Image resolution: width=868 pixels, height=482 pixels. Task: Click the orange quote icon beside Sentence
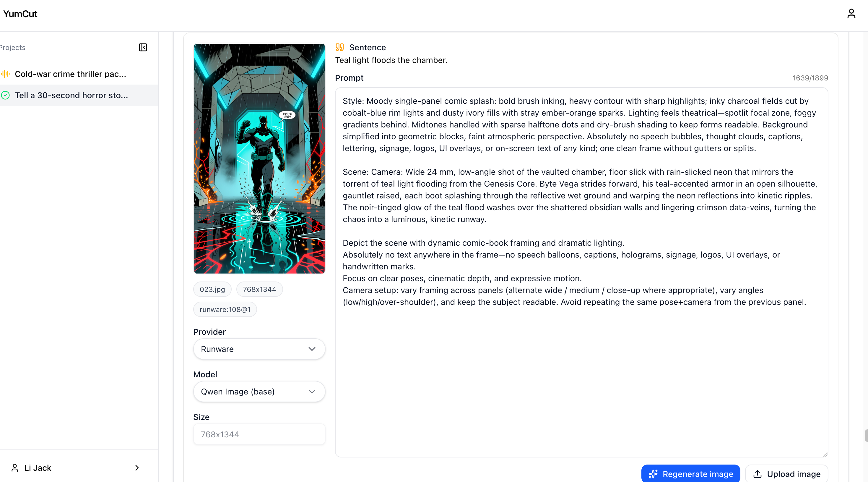(340, 47)
